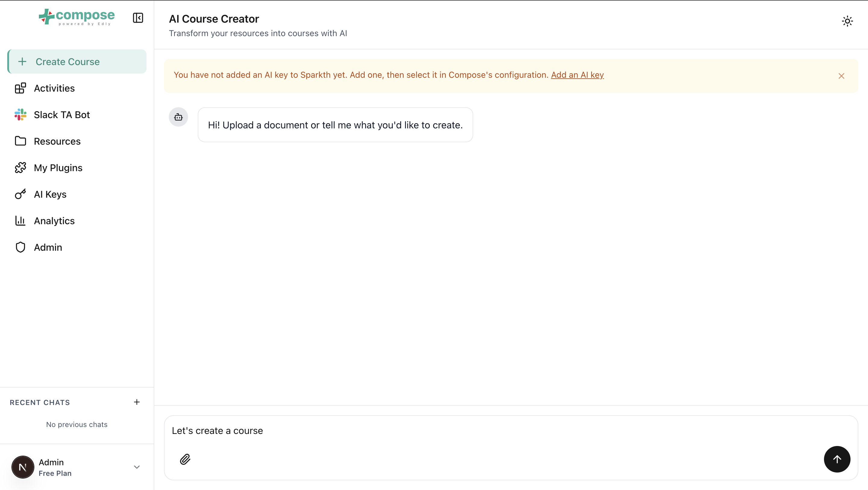Click the AI Course Creator heading
The height and width of the screenshot is (490, 868).
point(214,19)
